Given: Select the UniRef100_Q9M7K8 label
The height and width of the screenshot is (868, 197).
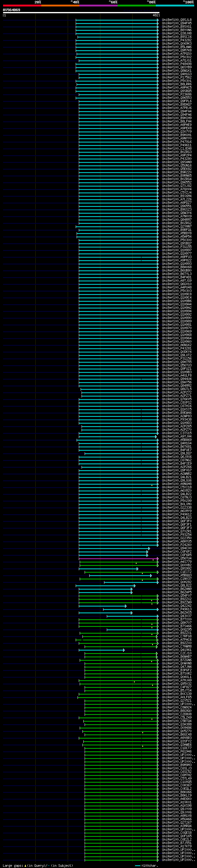Looking at the screenshot, I should click(x=177, y=50).
